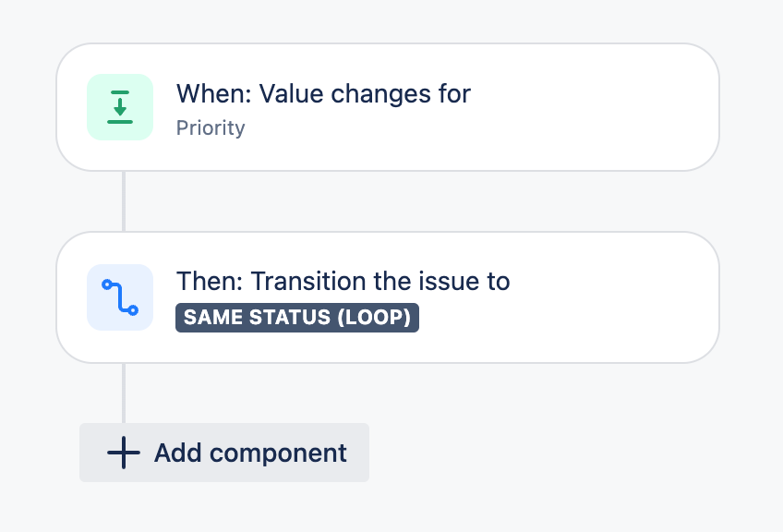Screen dimensions: 783x532
Task: Click the 'Add component' text label
Action: (x=250, y=453)
